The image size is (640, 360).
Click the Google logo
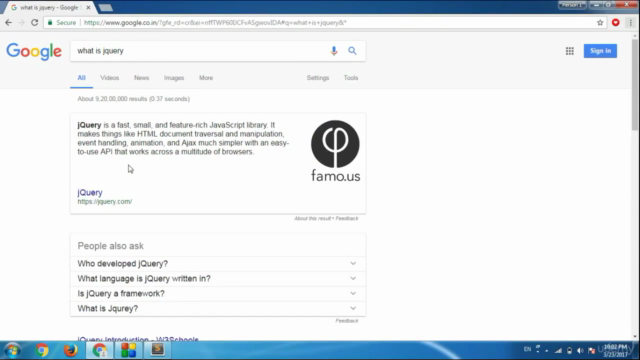click(x=34, y=51)
